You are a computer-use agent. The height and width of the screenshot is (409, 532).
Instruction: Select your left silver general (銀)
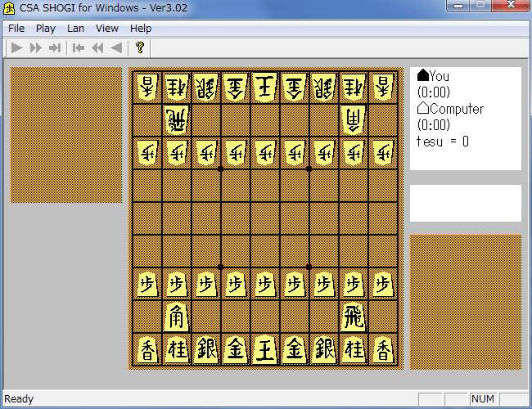[x=206, y=349]
